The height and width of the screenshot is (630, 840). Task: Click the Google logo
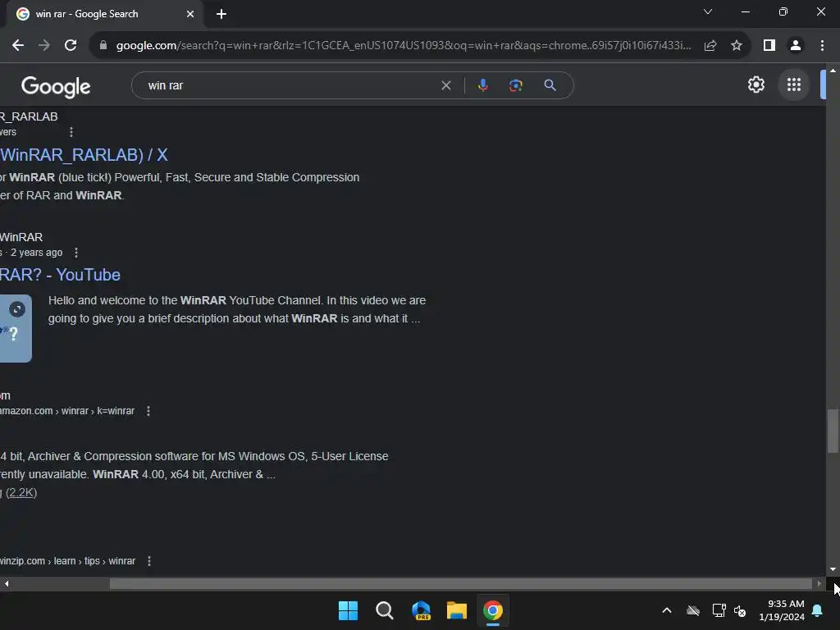(x=56, y=86)
